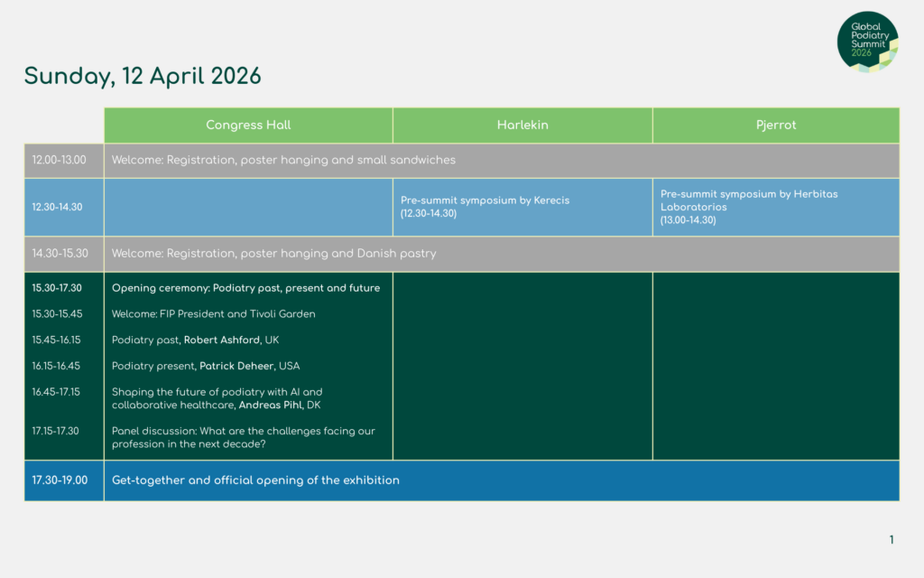The height and width of the screenshot is (578, 924).
Task: Click the Global Podiatry Summit 2026 logo
Action: pyautogui.click(x=867, y=42)
